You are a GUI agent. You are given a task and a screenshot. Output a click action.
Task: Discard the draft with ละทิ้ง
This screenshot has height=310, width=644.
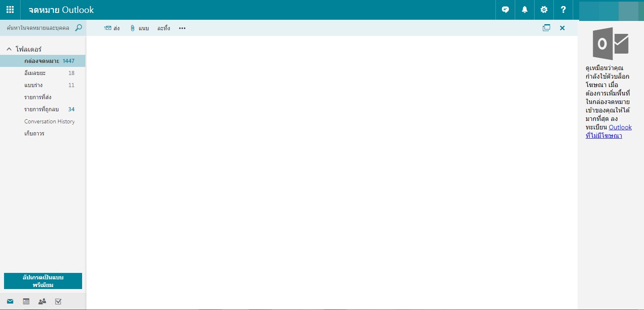(x=164, y=28)
